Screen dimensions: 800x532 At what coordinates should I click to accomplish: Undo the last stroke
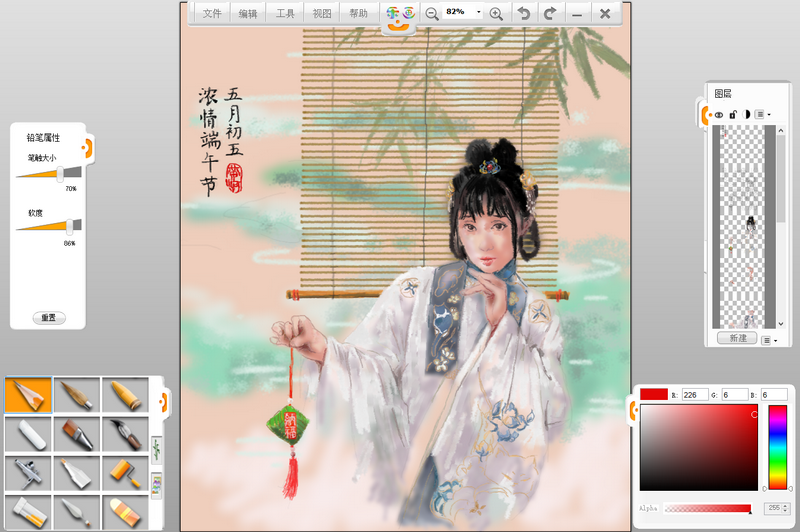click(x=523, y=13)
